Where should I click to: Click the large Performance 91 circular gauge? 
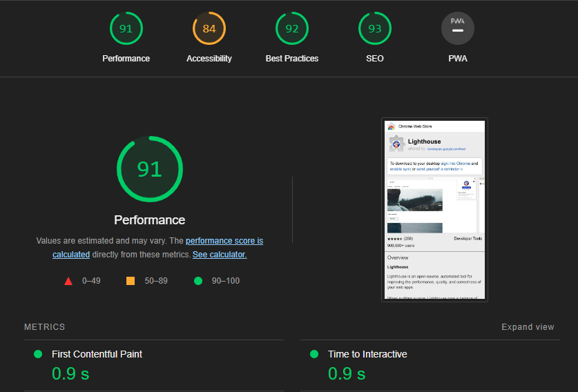pyautogui.click(x=150, y=169)
